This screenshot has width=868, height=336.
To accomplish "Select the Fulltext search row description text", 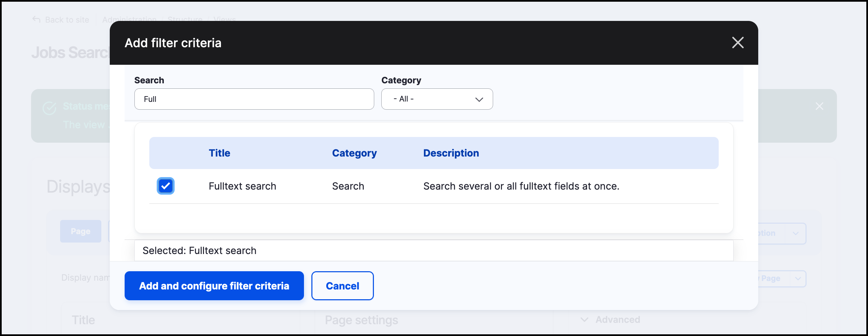I will click(521, 186).
